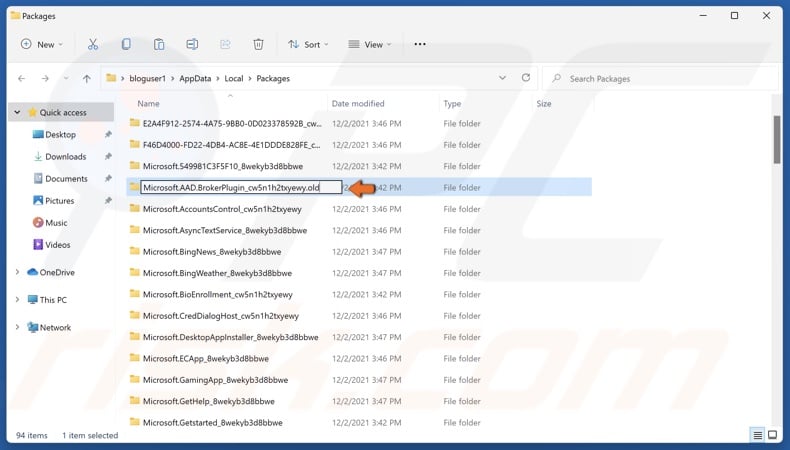The image size is (790, 450).
Task: Click the Cut scissors icon
Action: click(x=93, y=44)
